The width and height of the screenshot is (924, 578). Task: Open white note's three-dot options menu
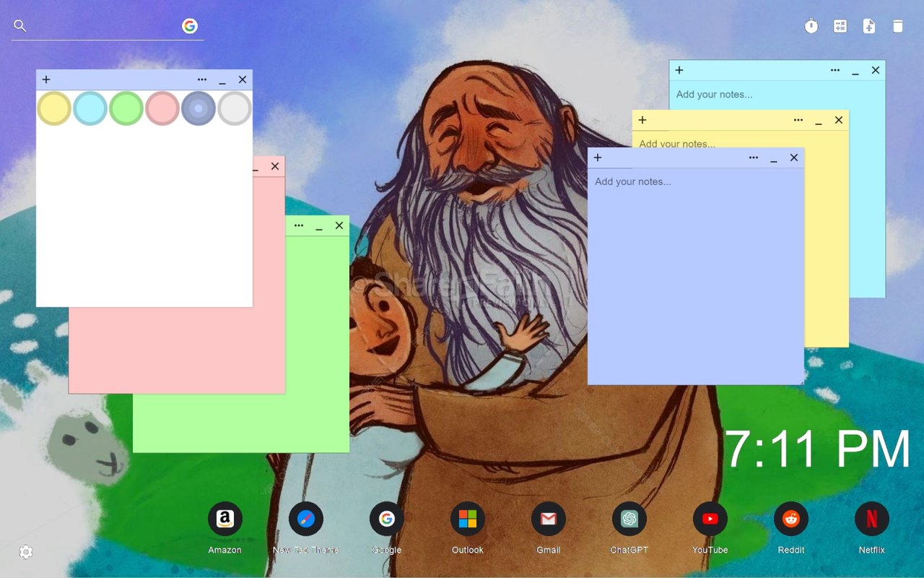[x=202, y=79]
